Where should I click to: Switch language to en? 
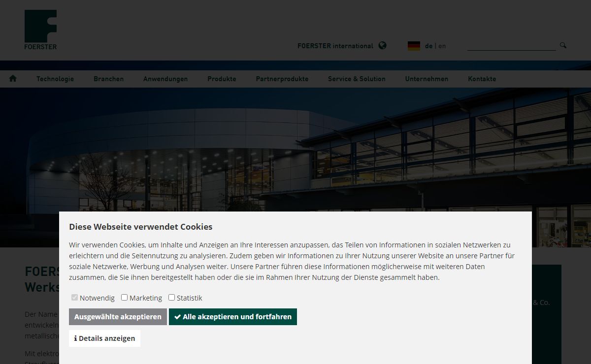(442, 46)
